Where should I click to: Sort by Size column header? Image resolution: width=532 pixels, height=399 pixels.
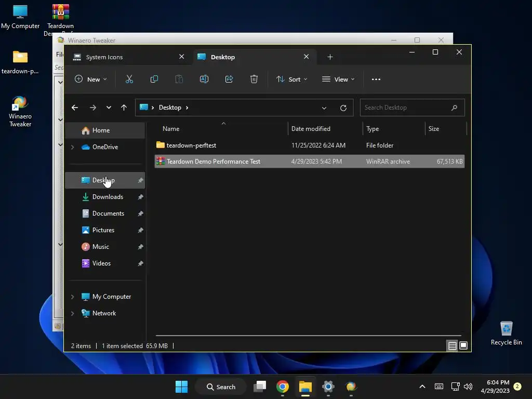tap(446, 129)
